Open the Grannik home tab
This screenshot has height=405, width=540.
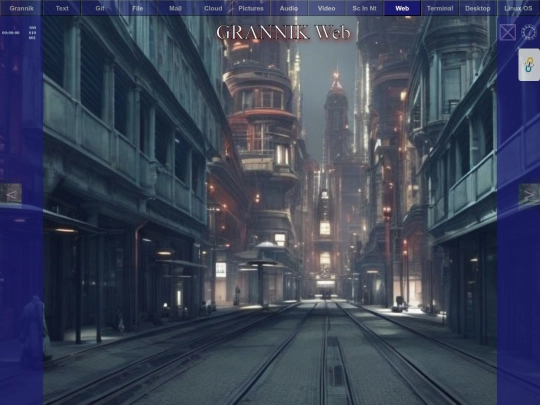(x=21, y=8)
